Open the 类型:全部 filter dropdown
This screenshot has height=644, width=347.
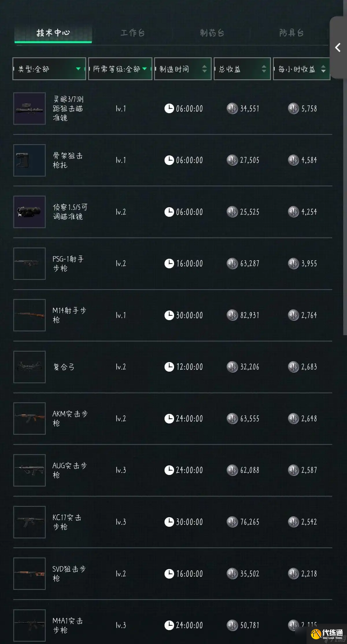(x=49, y=69)
